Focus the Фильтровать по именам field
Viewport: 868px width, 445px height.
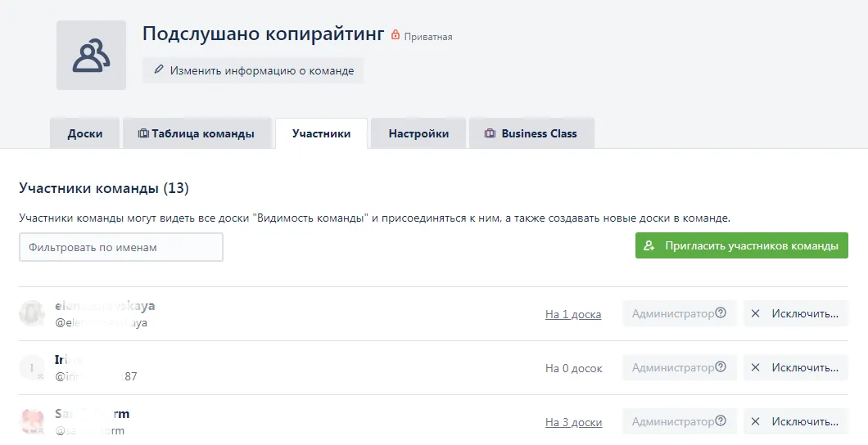pyautogui.click(x=121, y=247)
